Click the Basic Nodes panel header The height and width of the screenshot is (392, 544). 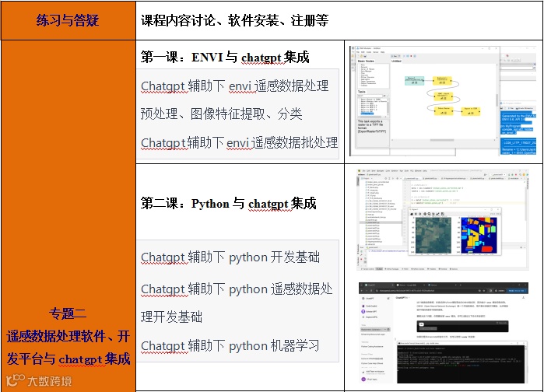pyautogui.click(x=366, y=61)
